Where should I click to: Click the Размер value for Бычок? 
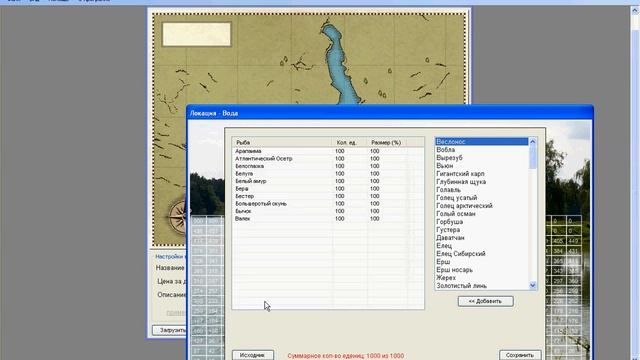tap(375, 211)
